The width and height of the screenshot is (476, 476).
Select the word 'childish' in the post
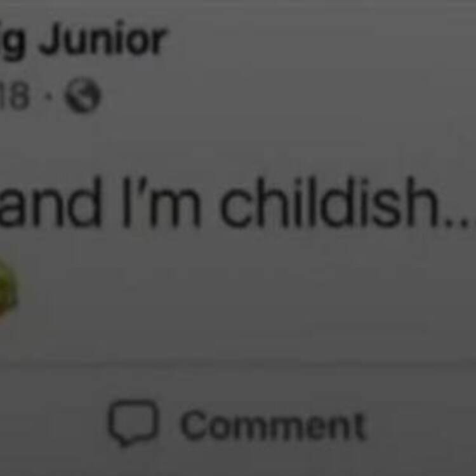click(329, 202)
